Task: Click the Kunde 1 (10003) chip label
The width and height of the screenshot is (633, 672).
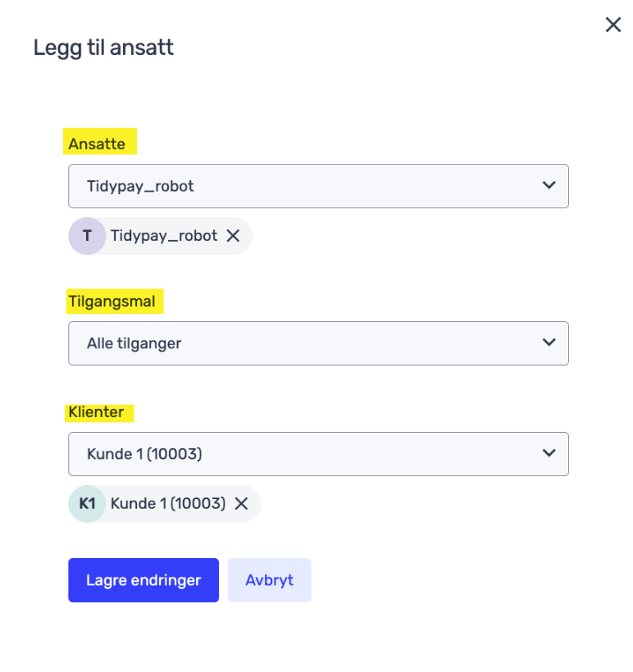Action: (x=168, y=503)
